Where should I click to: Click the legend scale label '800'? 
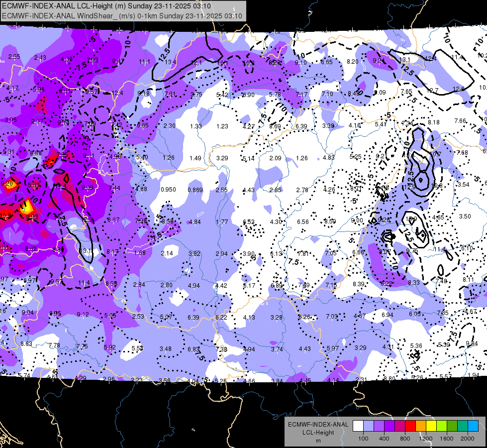click(x=405, y=439)
